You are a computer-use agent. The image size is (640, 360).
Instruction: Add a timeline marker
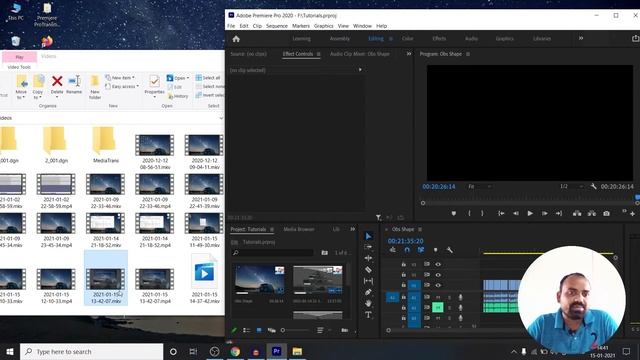[x=436, y=250]
